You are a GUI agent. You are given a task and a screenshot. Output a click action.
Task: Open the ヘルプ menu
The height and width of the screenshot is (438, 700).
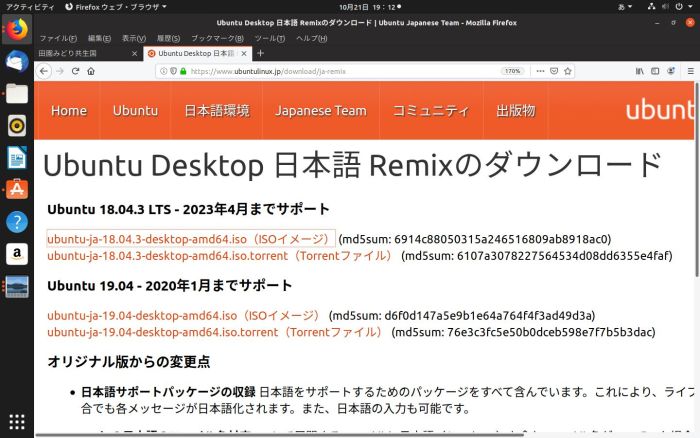pyautogui.click(x=312, y=38)
